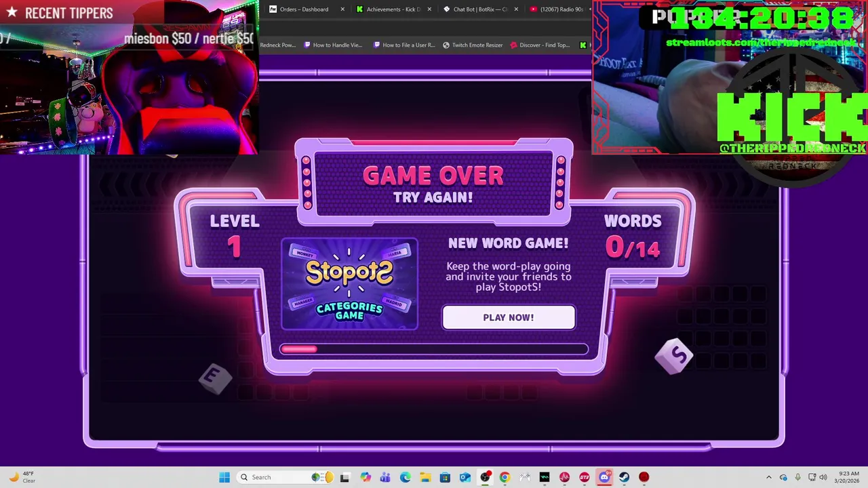Viewport: 868px width, 488px height.
Task: Close the Achievements - Kick tab
Action: pos(429,9)
